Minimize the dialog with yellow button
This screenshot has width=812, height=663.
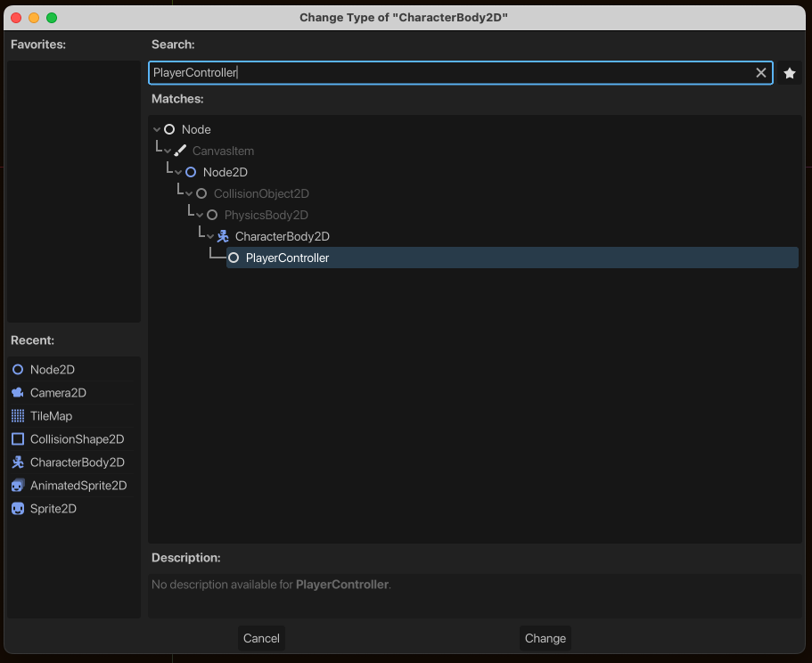pos(34,18)
